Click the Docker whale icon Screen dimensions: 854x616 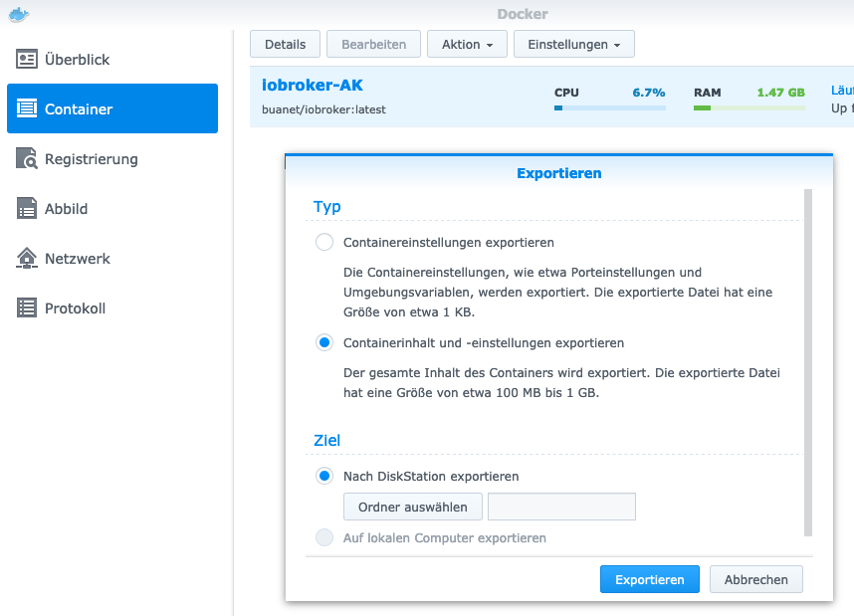(x=19, y=15)
